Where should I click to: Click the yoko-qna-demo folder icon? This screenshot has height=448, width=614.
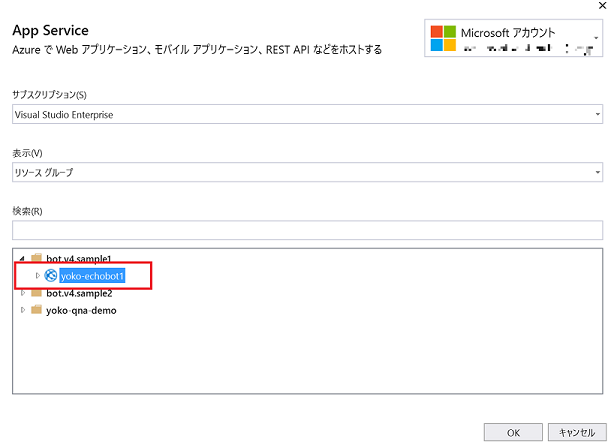coord(36,310)
